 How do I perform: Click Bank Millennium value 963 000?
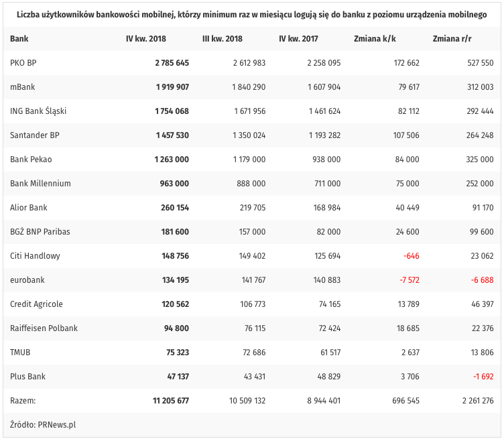tap(174, 183)
